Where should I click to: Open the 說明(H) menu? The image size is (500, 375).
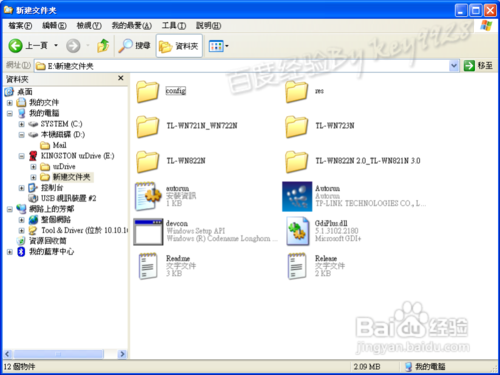point(208,26)
